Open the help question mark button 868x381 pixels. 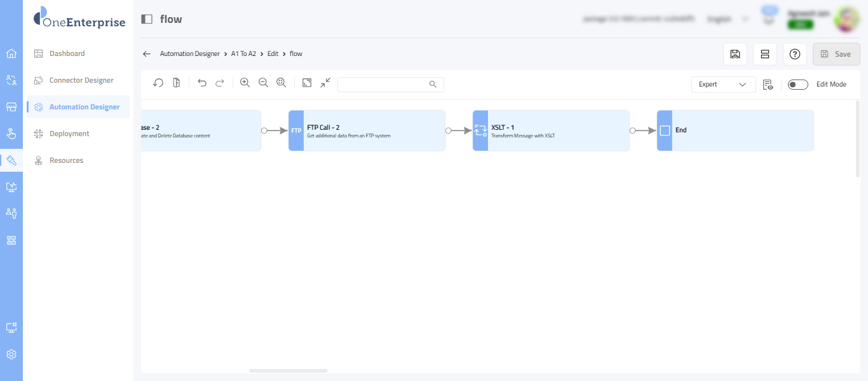point(794,54)
